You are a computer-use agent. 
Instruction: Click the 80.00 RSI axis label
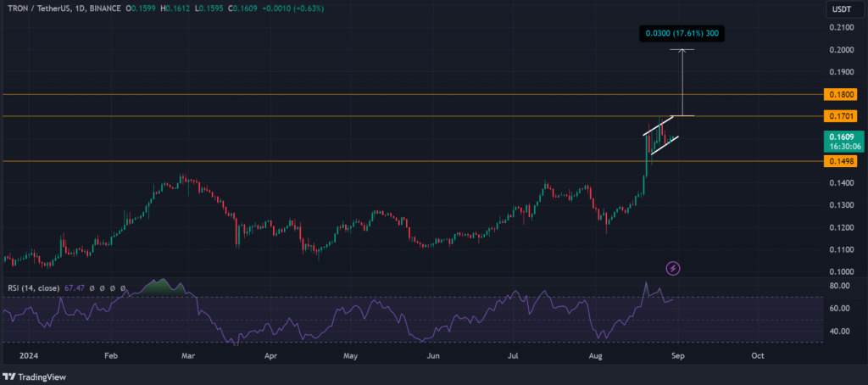click(840, 286)
